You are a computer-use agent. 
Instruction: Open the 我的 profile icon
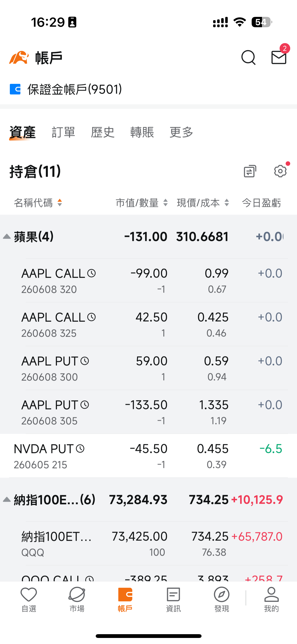click(271, 600)
